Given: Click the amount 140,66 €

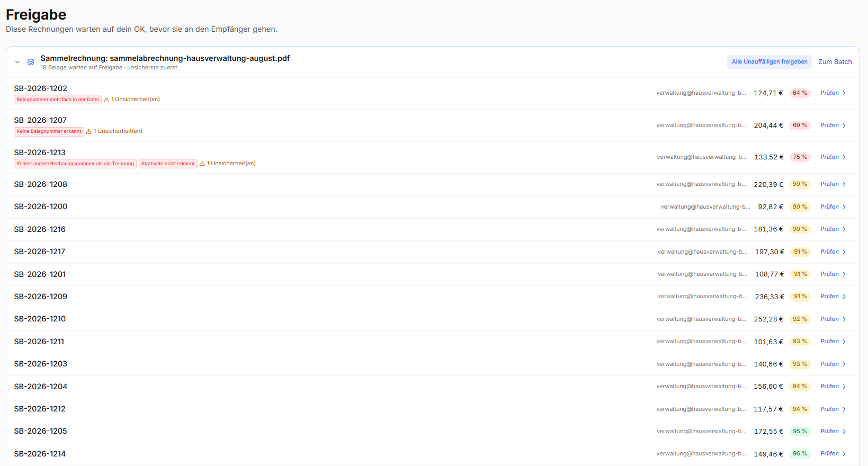Looking at the screenshot, I should tap(768, 364).
